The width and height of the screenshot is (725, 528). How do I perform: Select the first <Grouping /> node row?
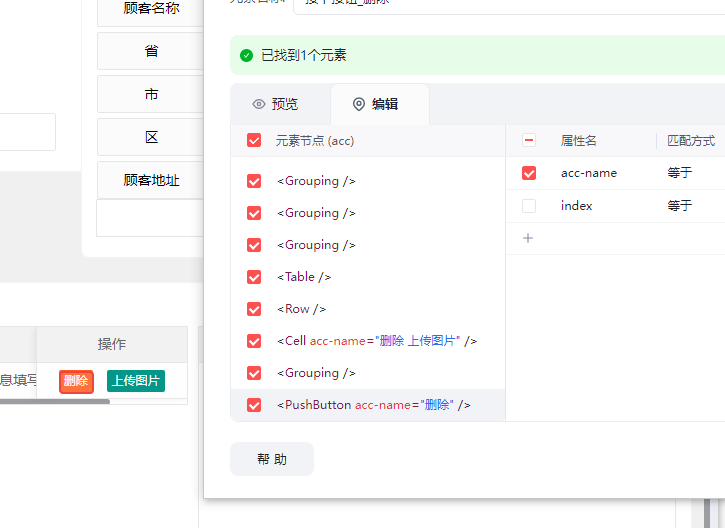[368, 181]
